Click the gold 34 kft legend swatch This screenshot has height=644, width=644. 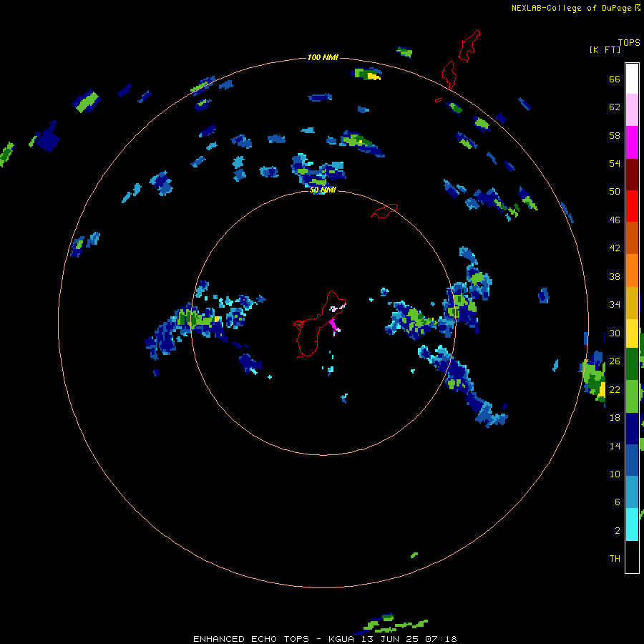632,303
